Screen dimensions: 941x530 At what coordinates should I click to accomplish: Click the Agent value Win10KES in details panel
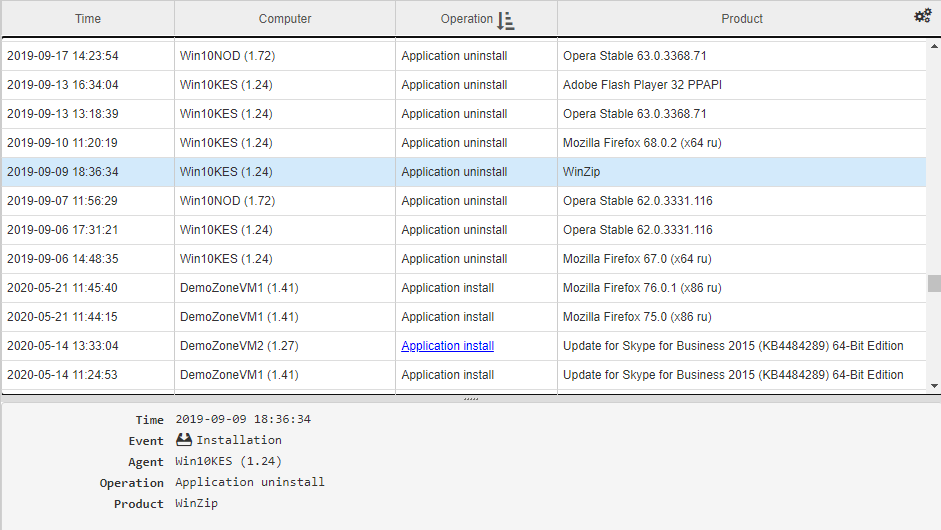click(228, 461)
